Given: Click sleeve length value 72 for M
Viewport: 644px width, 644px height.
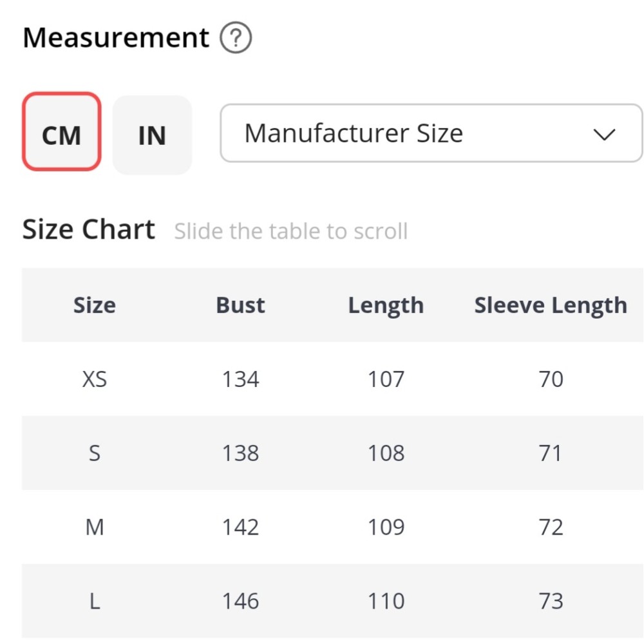Looking at the screenshot, I should tap(551, 527).
